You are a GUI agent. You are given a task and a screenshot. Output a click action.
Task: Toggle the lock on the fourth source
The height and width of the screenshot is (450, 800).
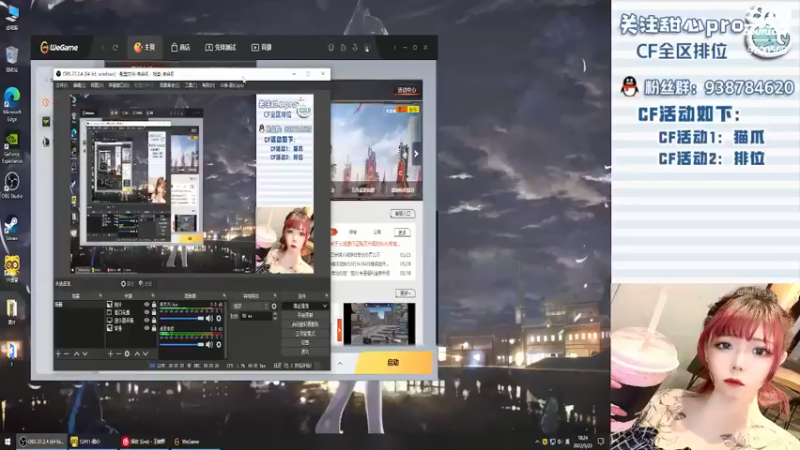154,328
